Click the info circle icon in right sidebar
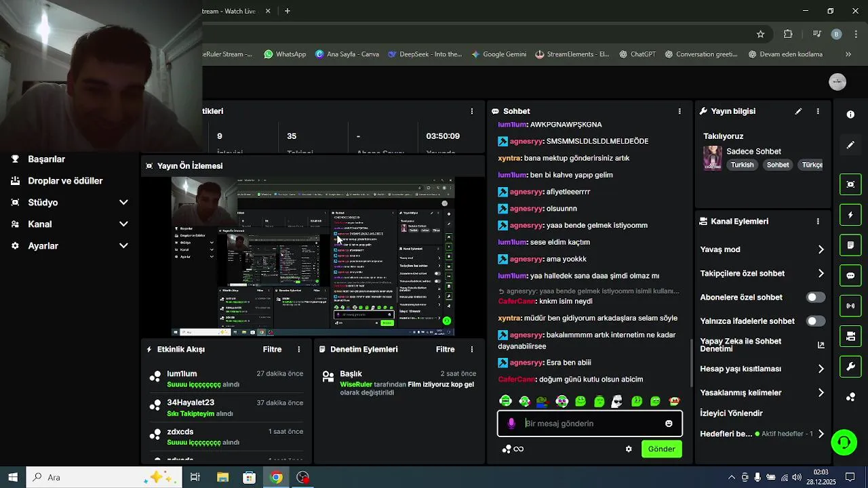This screenshot has width=868, height=488. 850,115
